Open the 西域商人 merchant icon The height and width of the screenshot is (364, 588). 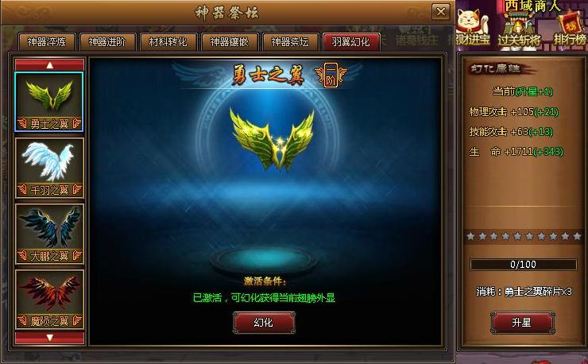(532, 6)
